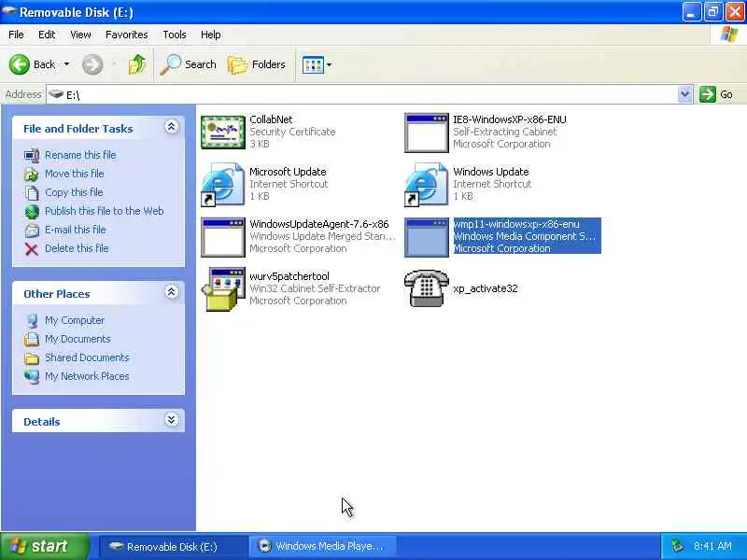The width and height of the screenshot is (747, 560).
Task: Click the xp_activate32 file name
Action: click(485, 288)
